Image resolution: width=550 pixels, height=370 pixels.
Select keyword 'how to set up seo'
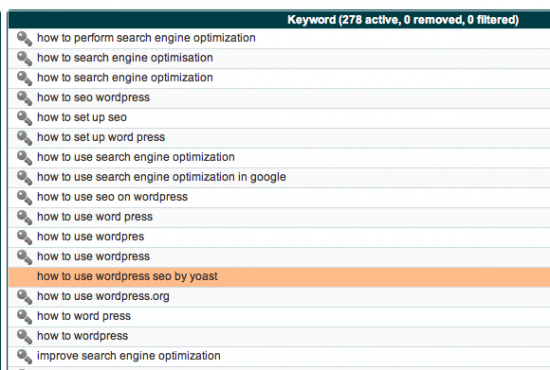click(x=82, y=117)
